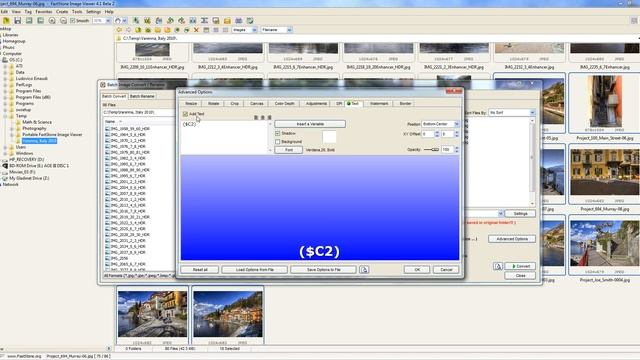Open the Sort Files By dropdown in Batch window
Image resolution: width=640 pixels, height=360 pixels.
point(532,112)
